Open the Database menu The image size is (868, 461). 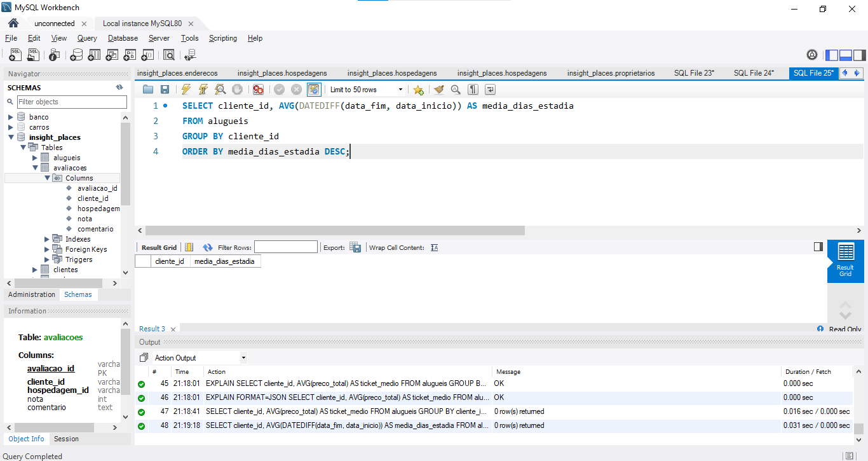pyautogui.click(x=123, y=38)
